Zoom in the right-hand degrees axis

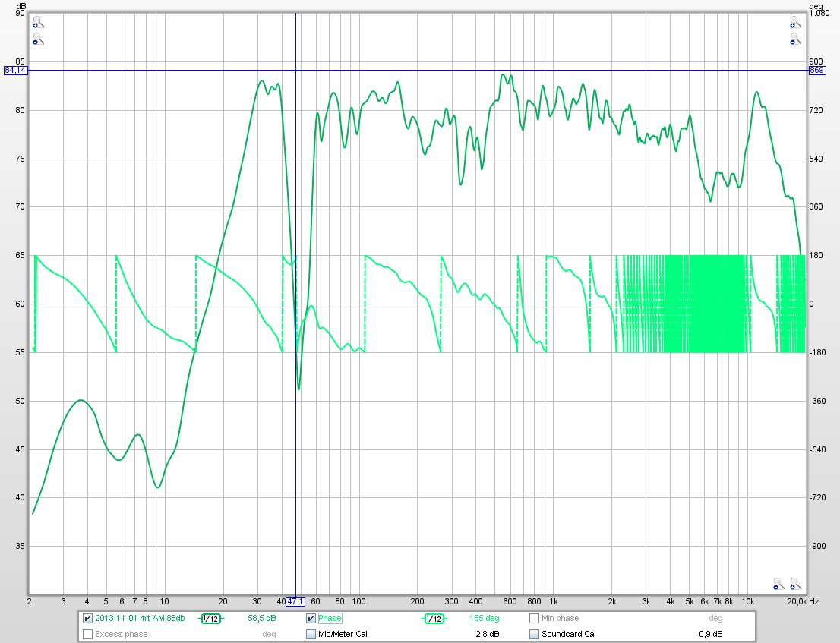click(794, 23)
